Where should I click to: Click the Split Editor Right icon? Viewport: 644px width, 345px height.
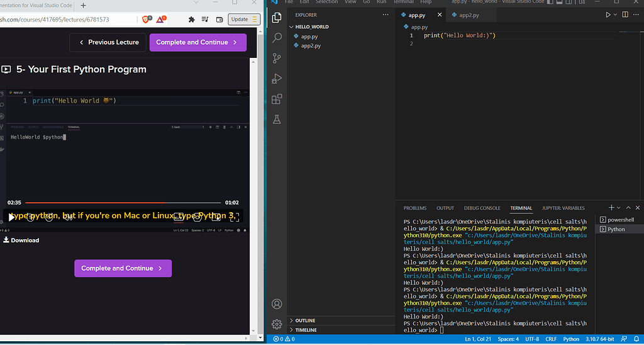[626, 15]
